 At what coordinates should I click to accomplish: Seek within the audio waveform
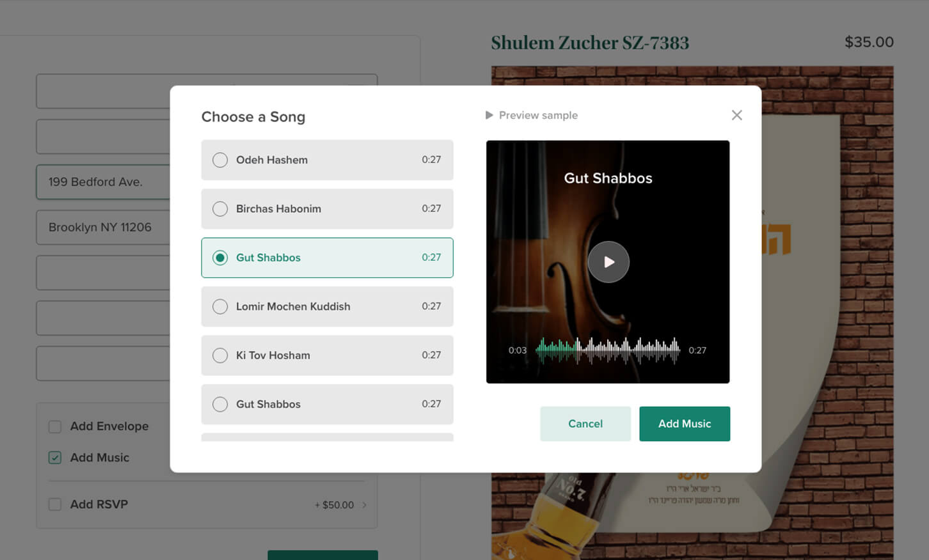pos(608,350)
